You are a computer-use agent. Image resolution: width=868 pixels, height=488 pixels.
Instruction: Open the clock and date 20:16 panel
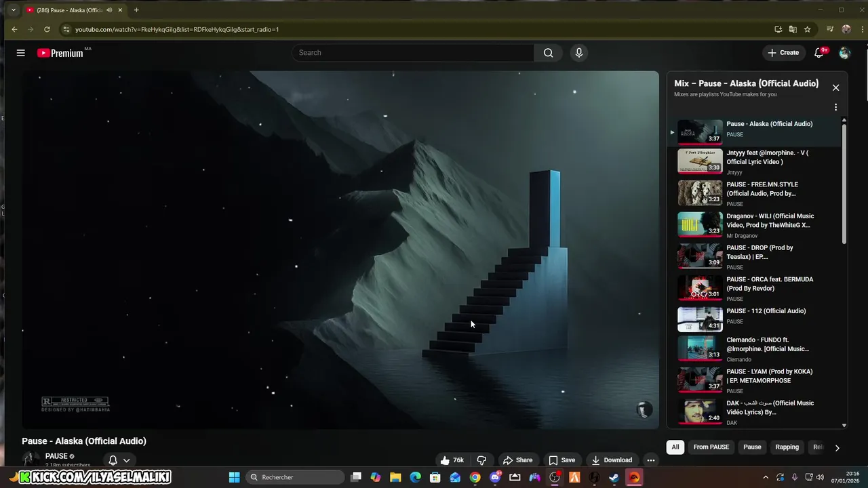click(x=846, y=477)
